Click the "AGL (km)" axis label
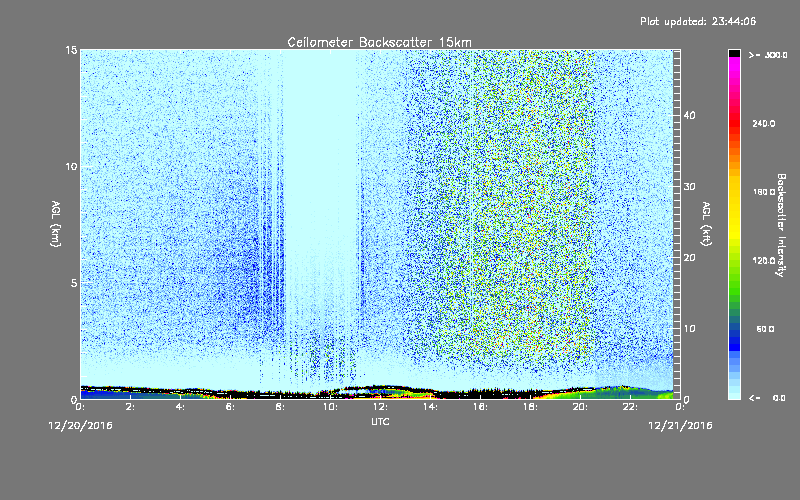Screen dimensions: 800x500 [56, 224]
